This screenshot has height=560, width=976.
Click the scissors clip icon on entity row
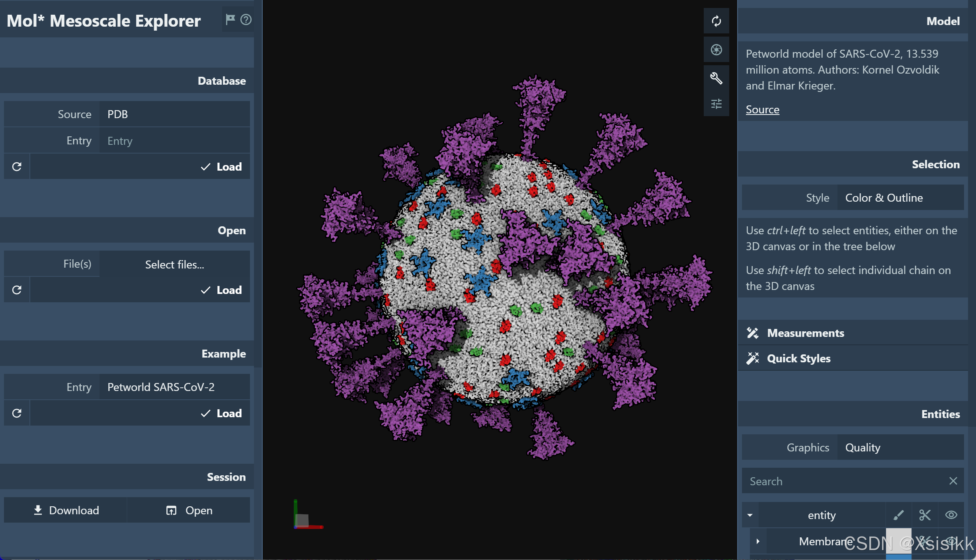(925, 515)
